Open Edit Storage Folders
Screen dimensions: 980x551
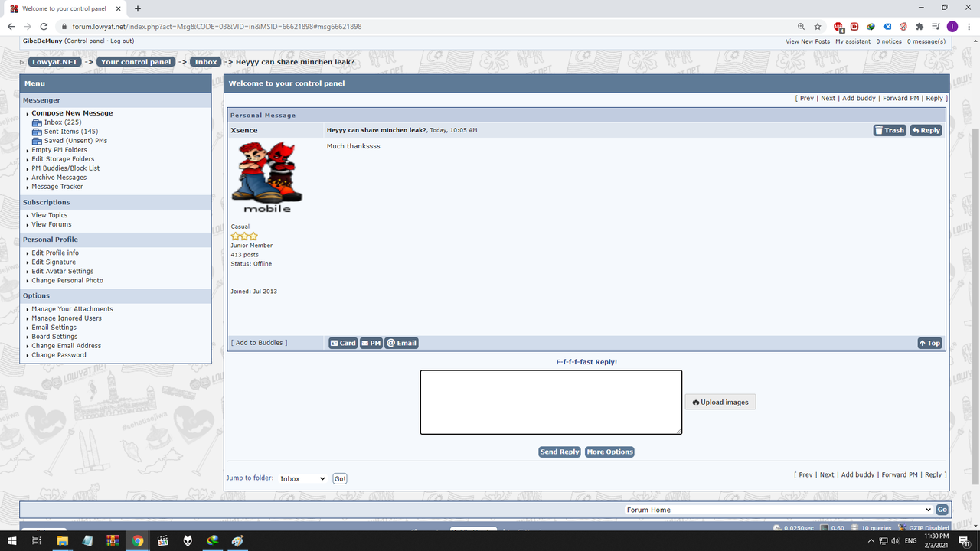[x=63, y=159]
